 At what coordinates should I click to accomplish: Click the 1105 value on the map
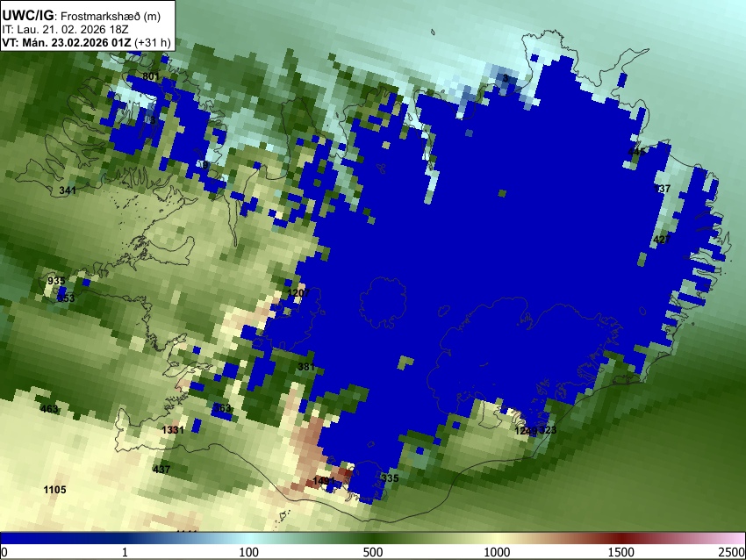[54, 490]
